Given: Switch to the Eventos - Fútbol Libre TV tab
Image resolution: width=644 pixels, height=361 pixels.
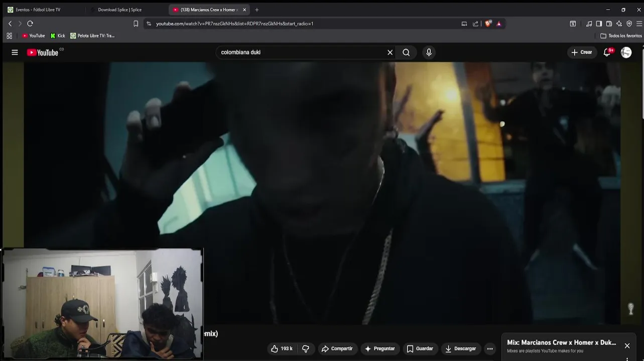Looking at the screenshot, I should pyautogui.click(x=43, y=10).
